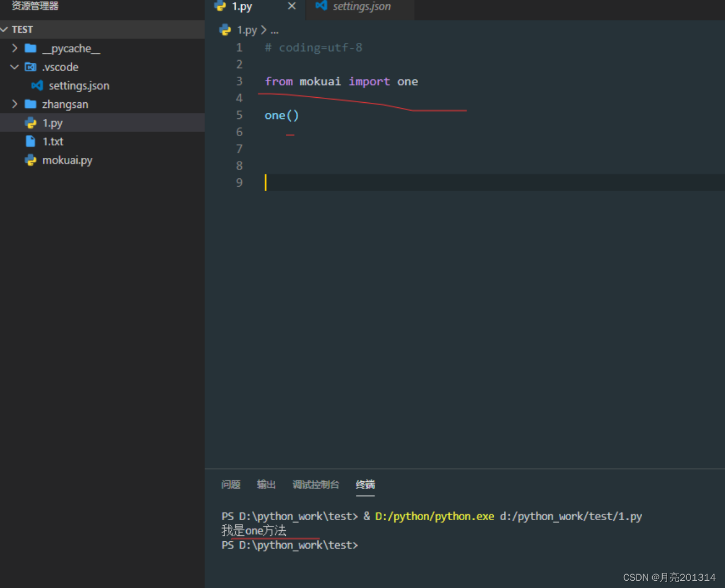Place cursor on line 1 coding comment
Viewport: 725px width, 588px height.
pos(314,48)
